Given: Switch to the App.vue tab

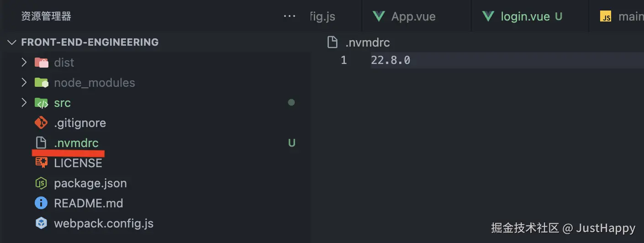Looking at the screenshot, I should click(x=413, y=17).
